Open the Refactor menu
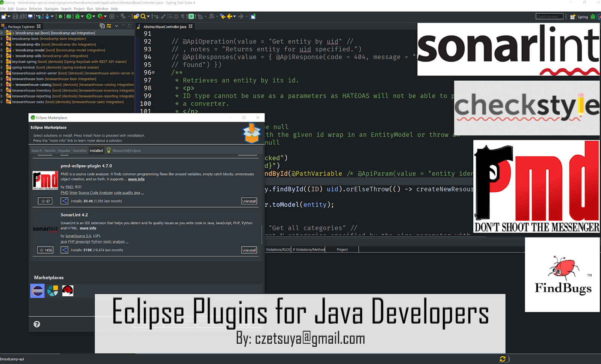The image size is (601, 364). point(36,9)
